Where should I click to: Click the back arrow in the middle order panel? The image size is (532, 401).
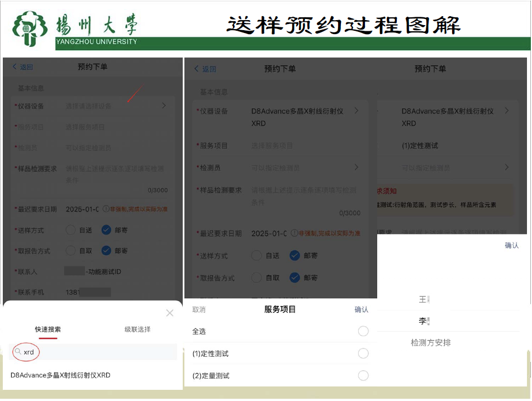coord(197,69)
